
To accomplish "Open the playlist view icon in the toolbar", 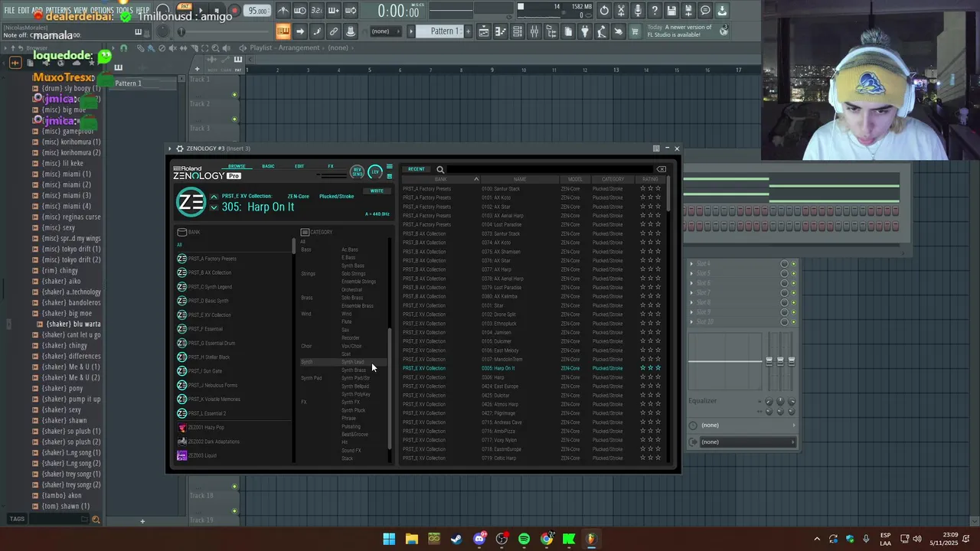I will tap(484, 31).
